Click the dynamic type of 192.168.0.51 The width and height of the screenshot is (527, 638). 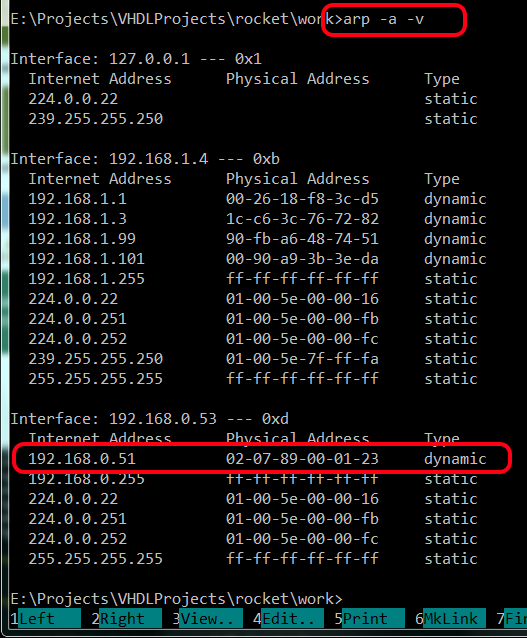(455, 459)
